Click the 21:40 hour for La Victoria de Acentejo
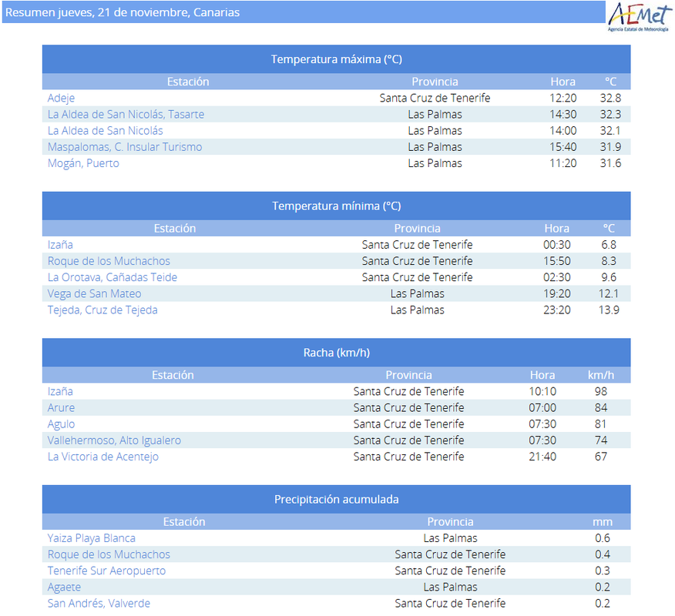The height and width of the screenshot is (616, 675). click(542, 457)
